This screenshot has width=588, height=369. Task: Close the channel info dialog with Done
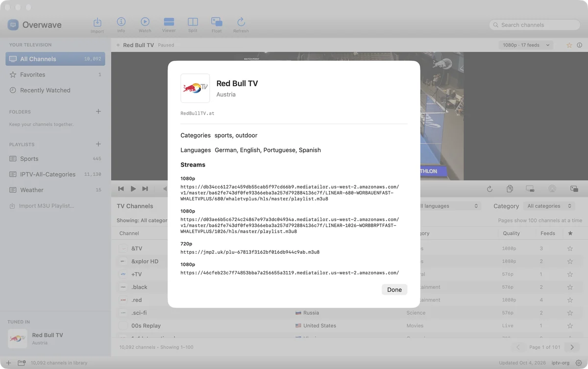coord(394,290)
